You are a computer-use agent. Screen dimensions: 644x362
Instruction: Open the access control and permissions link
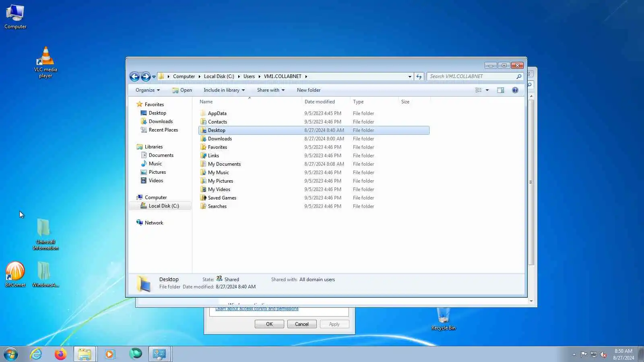257,309
